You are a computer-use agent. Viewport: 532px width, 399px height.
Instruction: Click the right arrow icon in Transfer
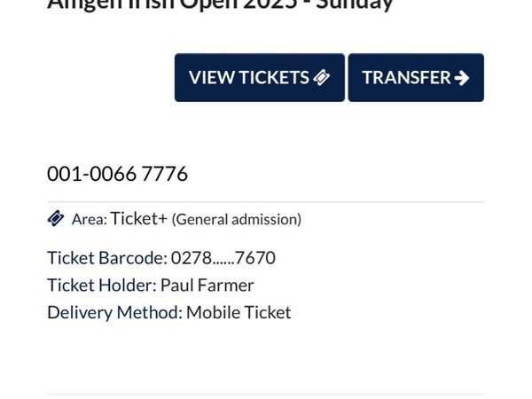tap(462, 78)
